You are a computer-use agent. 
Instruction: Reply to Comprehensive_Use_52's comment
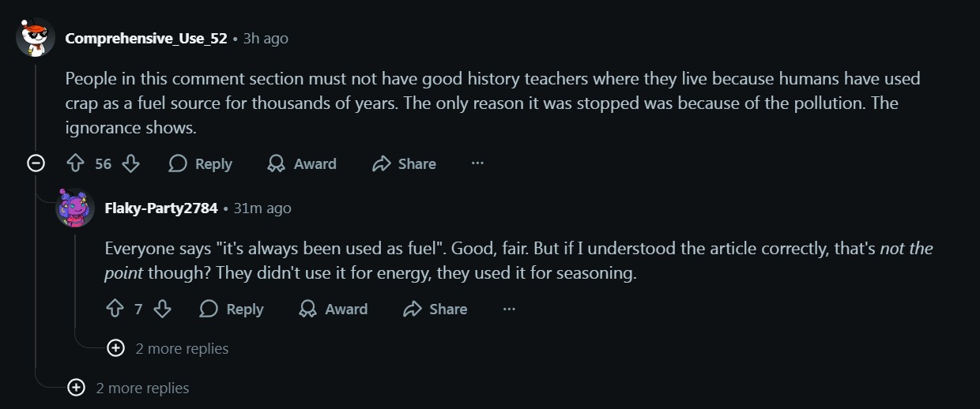point(201,163)
